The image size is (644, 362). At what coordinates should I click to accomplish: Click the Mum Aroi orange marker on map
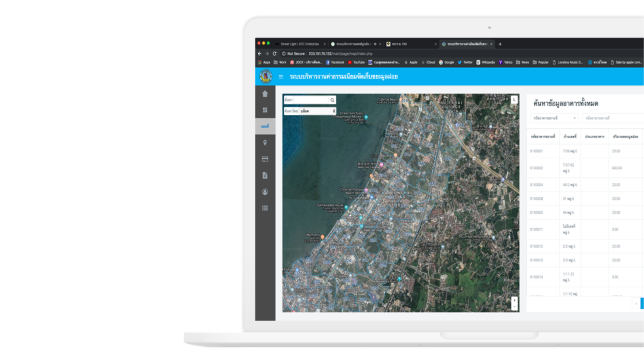pos(323,237)
